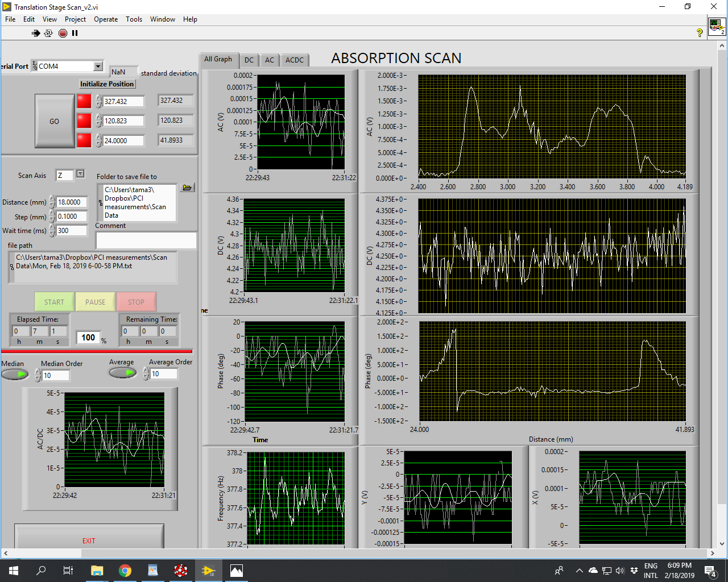Click the red EXIT button
The image size is (728, 582).
(x=89, y=540)
